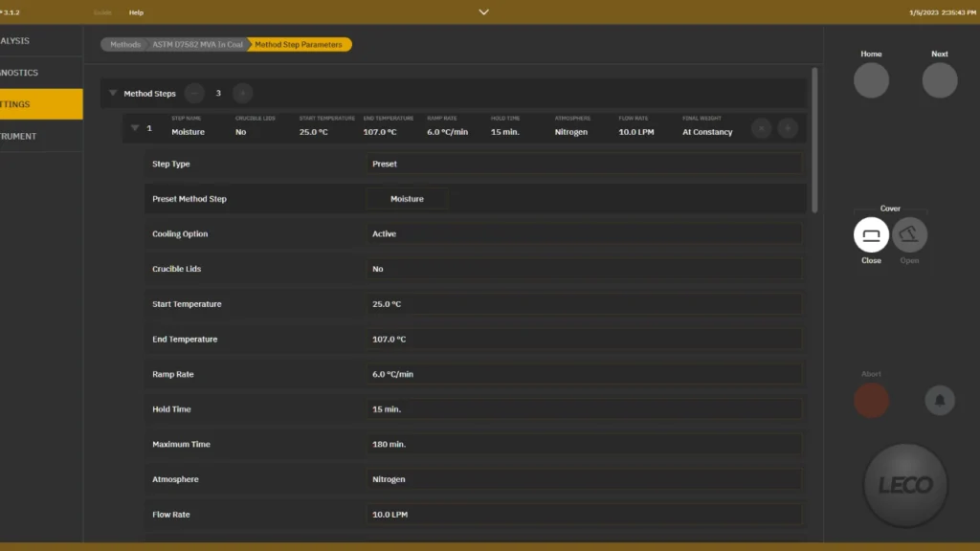Viewport: 980px width, 551px height.
Task: Click the bell notification icon
Action: pyautogui.click(x=940, y=401)
